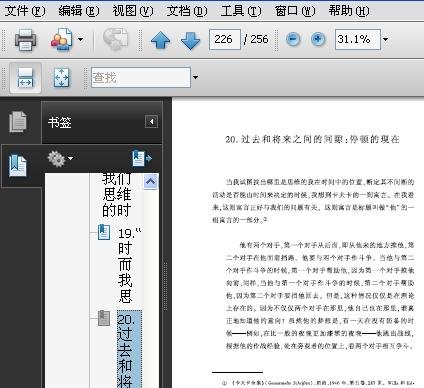Click the page number field showing 226
Viewport: 424px width, 388px height.
225,39
